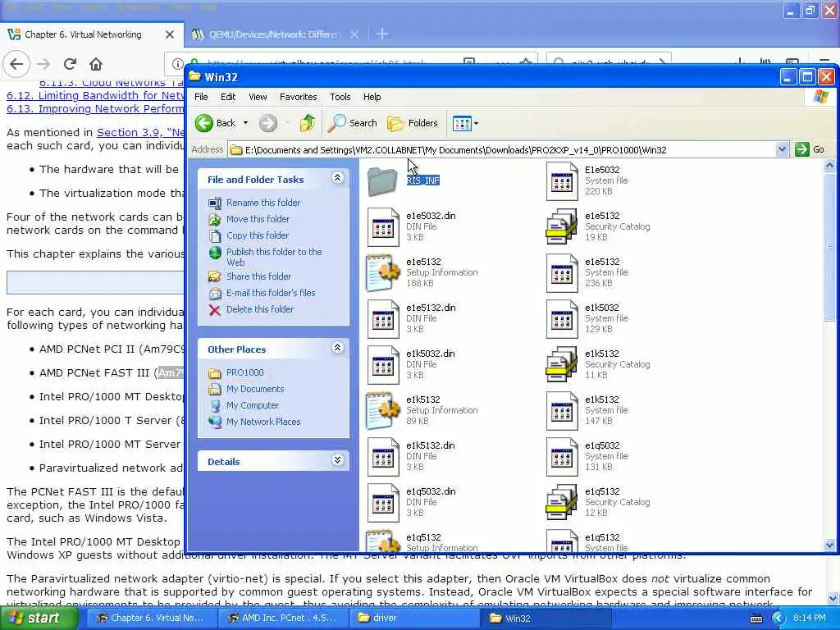Close the Chapter 6 Virtual Networking tab
Viewport: 840px width, 630px height.
point(169,34)
